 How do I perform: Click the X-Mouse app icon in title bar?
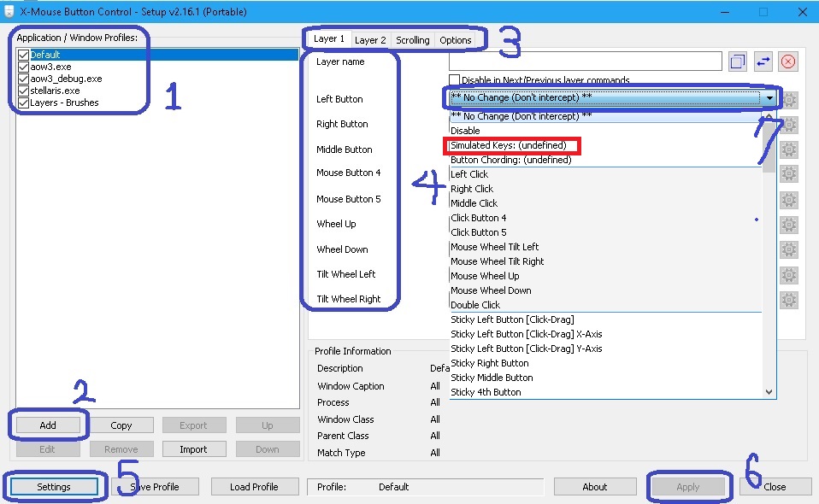pos(9,11)
